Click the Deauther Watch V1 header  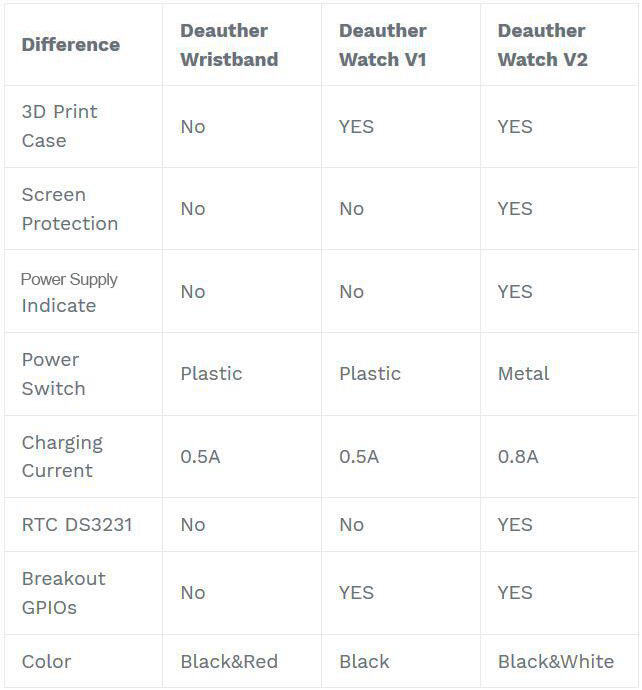(x=383, y=45)
